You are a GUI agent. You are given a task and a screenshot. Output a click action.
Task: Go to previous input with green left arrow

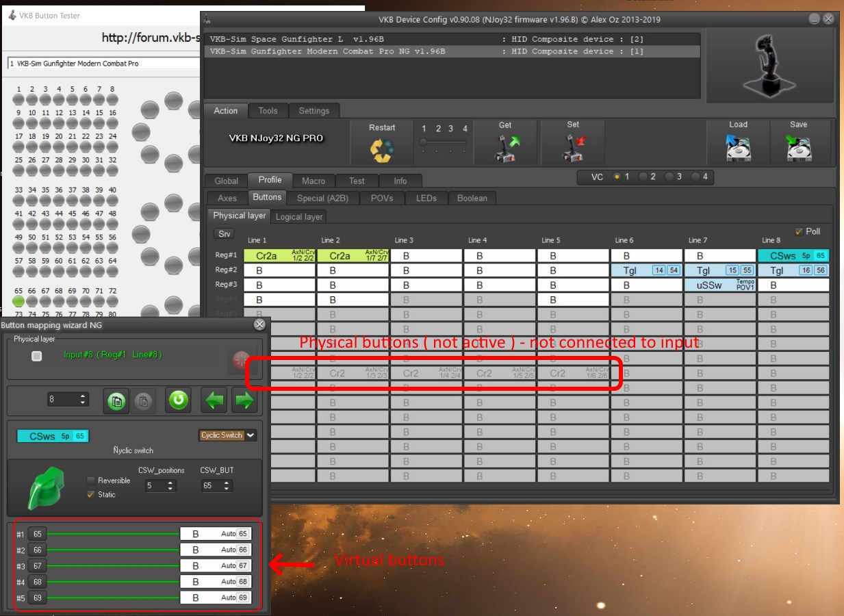(214, 400)
